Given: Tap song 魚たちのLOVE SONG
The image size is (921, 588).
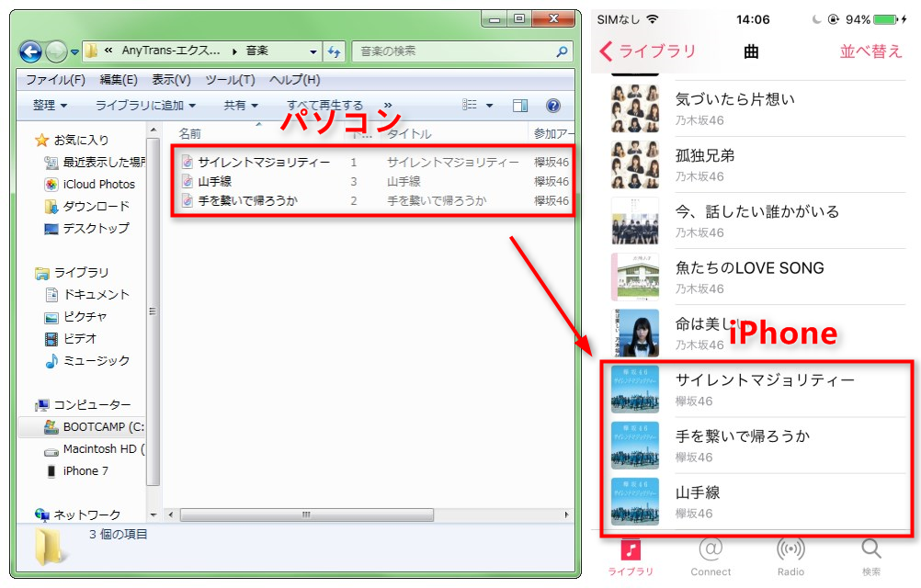Looking at the screenshot, I should click(x=758, y=277).
